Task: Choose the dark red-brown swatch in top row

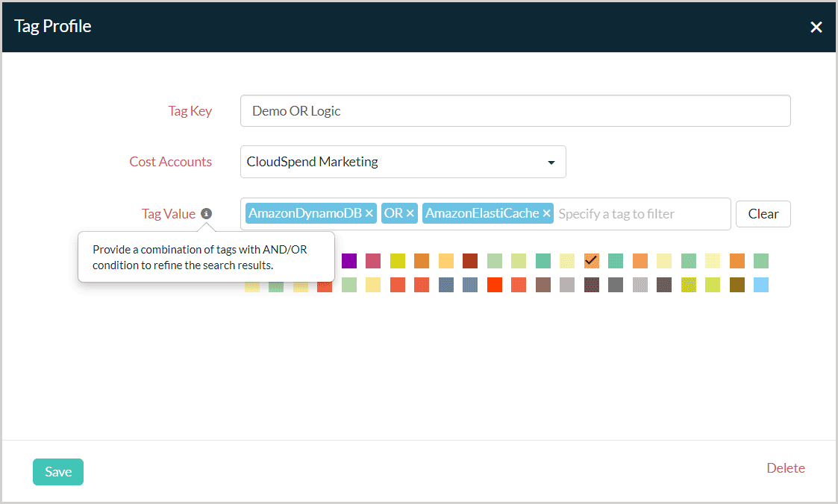Action: coord(470,261)
